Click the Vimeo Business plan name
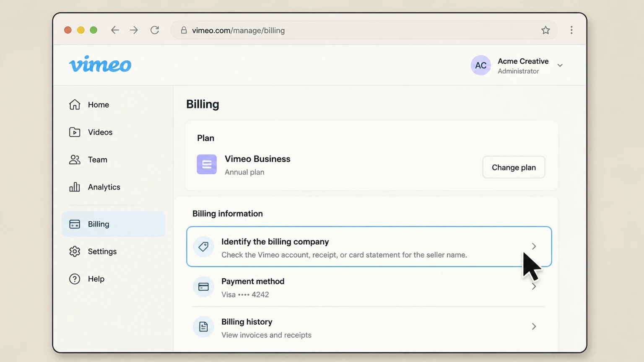Screen dimensions: 644x362 (257, 159)
